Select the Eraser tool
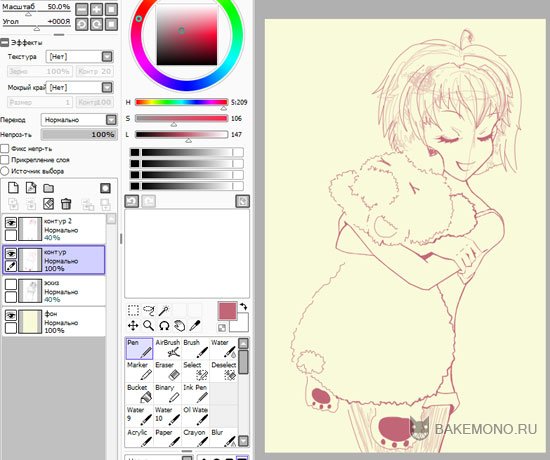 tap(167, 371)
